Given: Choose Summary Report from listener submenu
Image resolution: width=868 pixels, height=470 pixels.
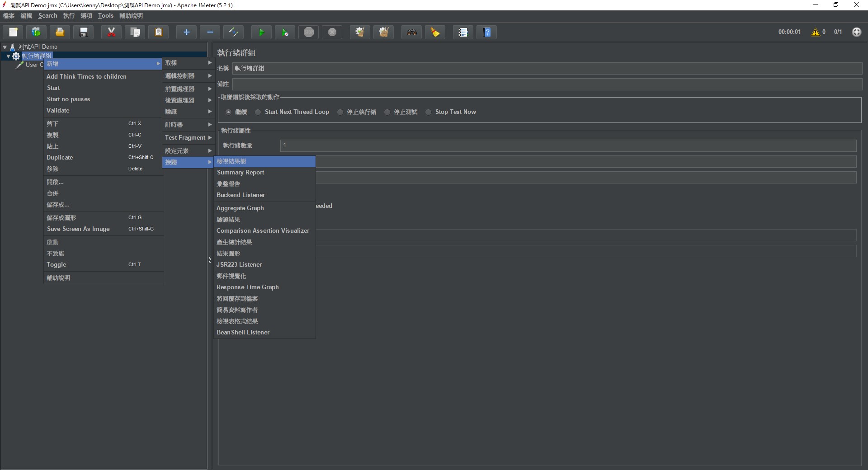Looking at the screenshot, I should tap(241, 173).
